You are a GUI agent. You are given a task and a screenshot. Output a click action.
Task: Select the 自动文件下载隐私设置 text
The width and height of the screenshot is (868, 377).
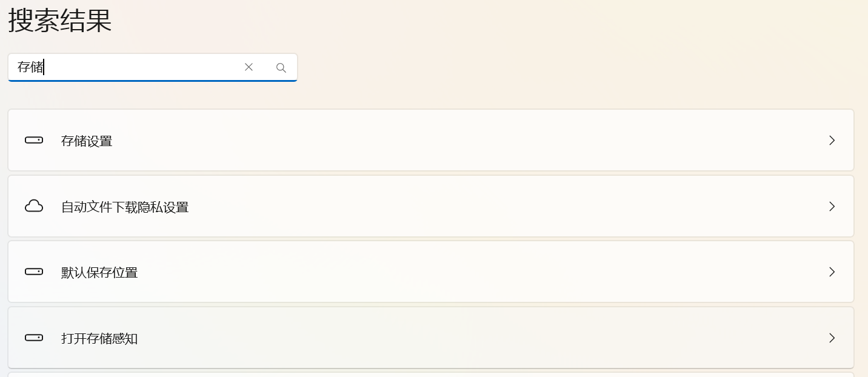[125, 207]
